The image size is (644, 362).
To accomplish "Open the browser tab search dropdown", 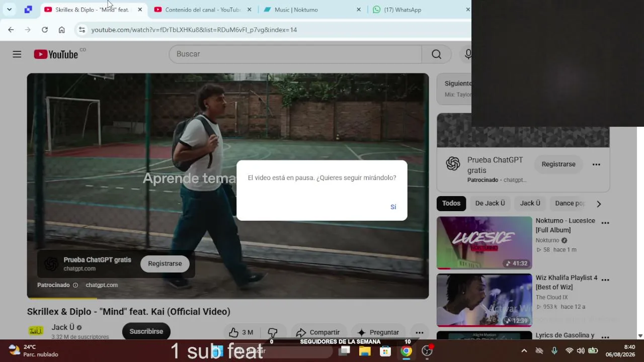I will coord(9,10).
